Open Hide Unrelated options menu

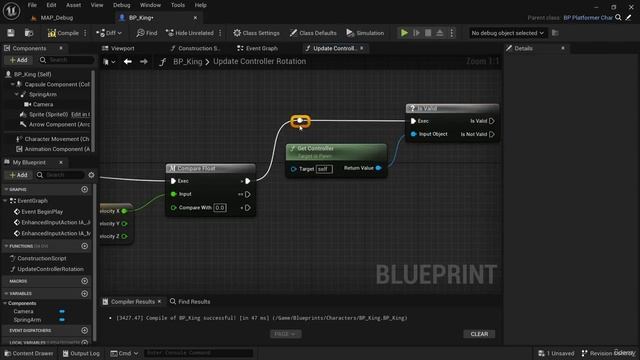point(220,33)
